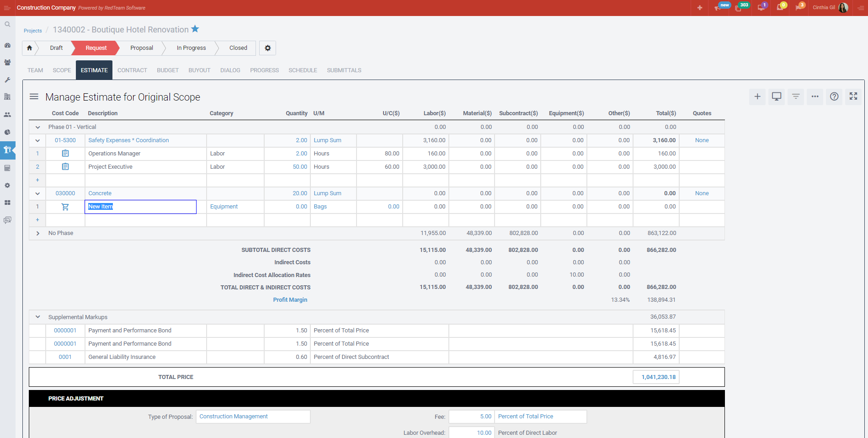This screenshot has width=868, height=438.
Task: Click the shopping cart icon on New Item row
Action: pos(65,207)
